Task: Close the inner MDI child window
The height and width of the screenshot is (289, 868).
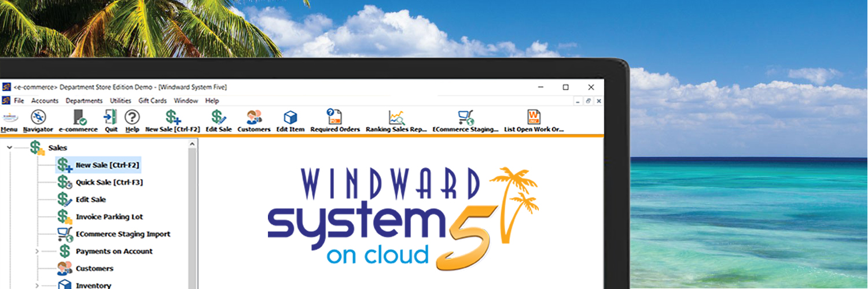Action: point(598,101)
